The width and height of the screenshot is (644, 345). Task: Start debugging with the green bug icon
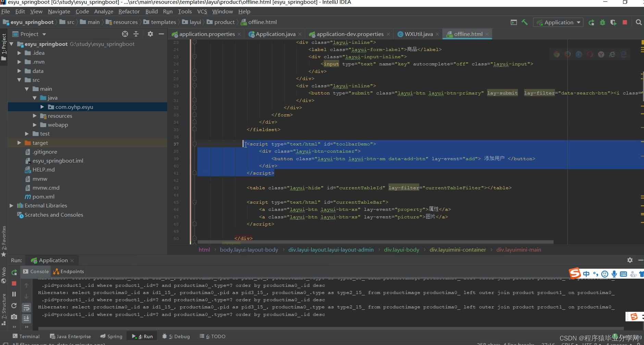(x=603, y=22)
